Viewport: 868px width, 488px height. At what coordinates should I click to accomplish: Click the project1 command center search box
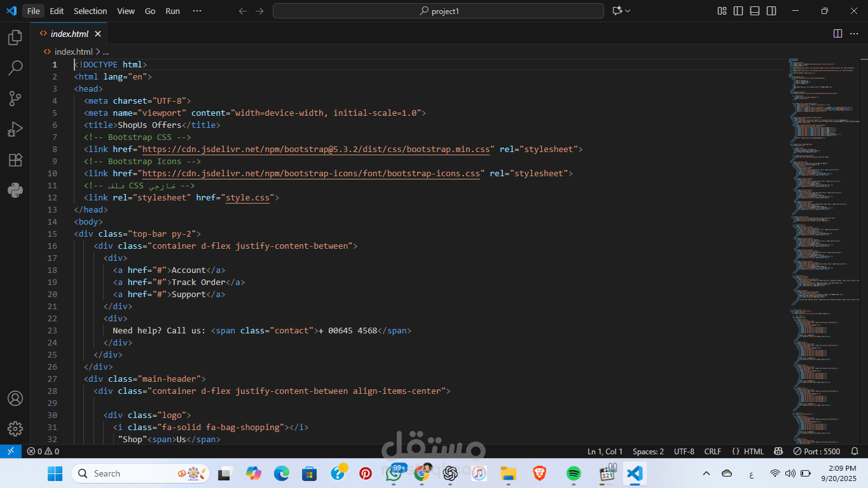(438, 11)
